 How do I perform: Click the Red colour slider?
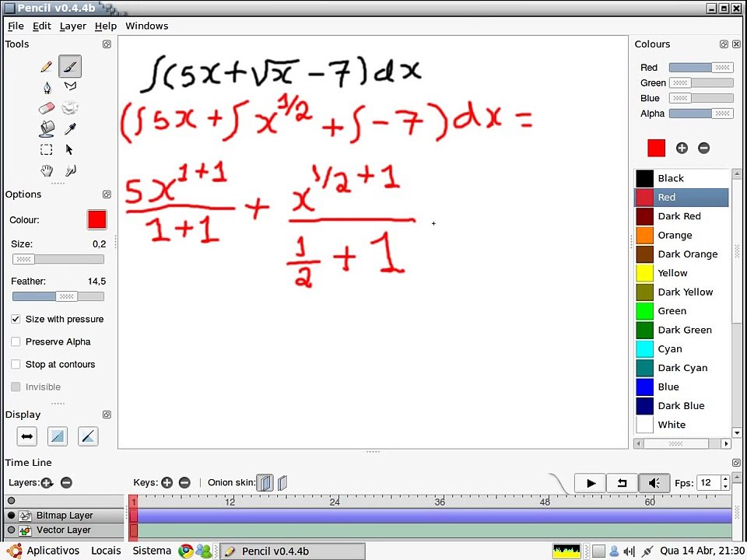tap(701, 68)
